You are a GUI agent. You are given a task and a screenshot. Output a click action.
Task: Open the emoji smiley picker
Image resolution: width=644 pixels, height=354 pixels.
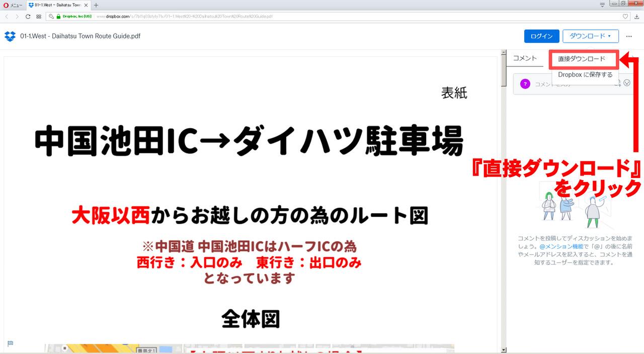coord(627,83)
